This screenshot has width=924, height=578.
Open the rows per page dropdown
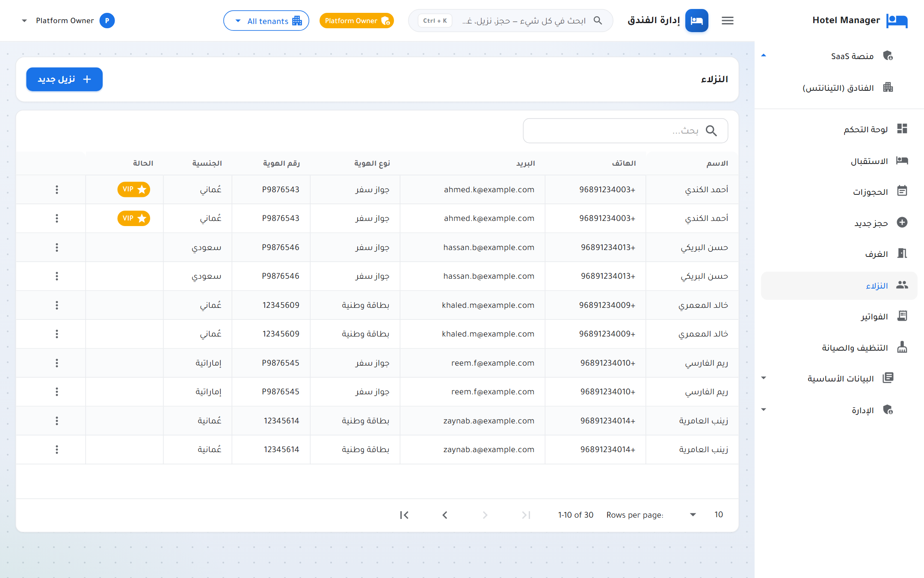(705, 515)
